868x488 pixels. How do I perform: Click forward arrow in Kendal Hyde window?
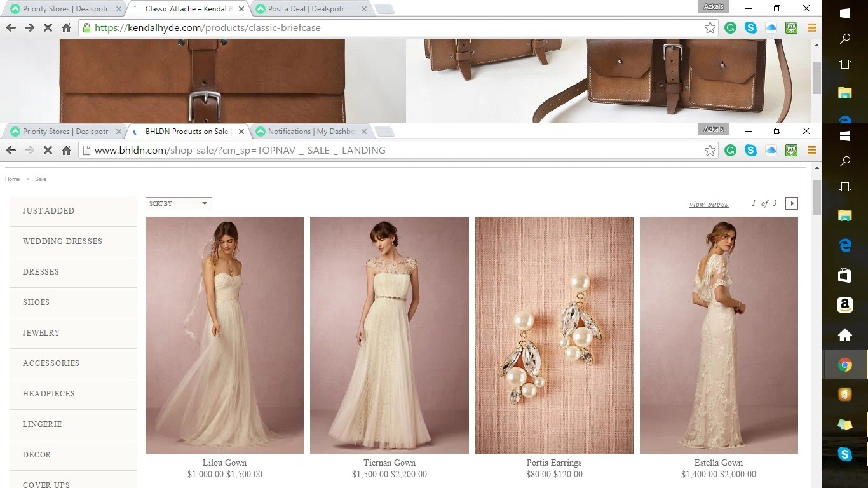coord(29,27)
